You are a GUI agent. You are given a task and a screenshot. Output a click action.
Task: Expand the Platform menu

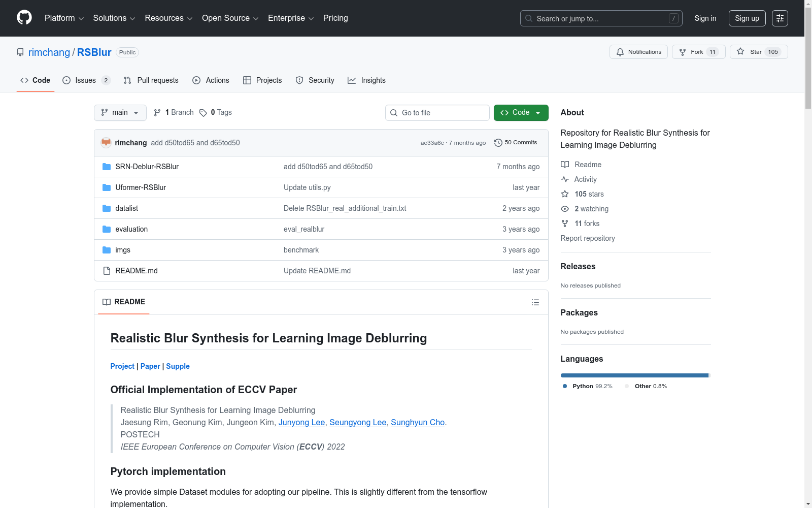pyautogui.click(x=64, y=18)
